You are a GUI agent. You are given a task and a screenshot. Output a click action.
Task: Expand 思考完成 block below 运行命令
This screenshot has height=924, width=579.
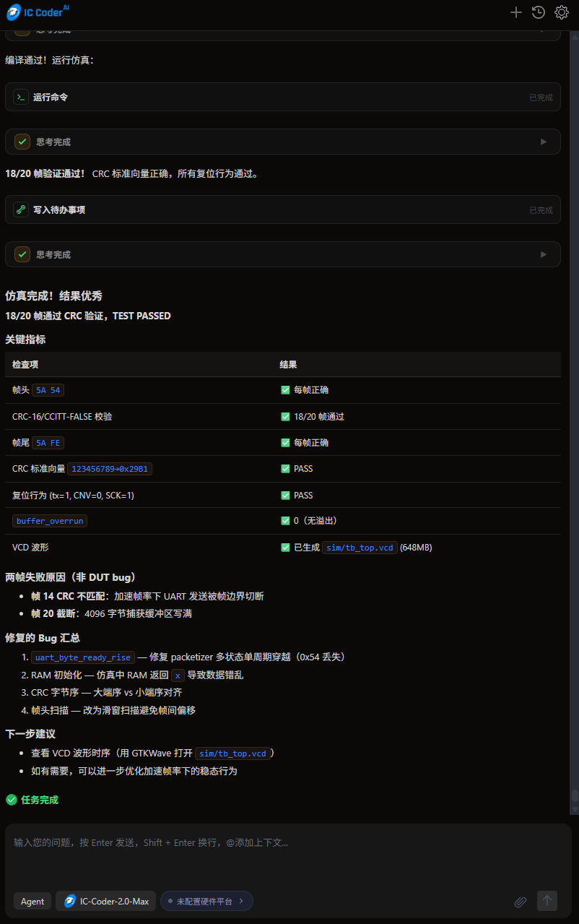tap(283, 142)
